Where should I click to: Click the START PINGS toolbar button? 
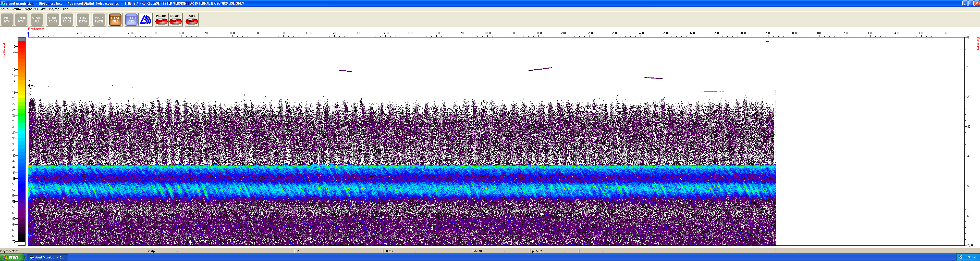pyautogui.click(x=53, y=20)
